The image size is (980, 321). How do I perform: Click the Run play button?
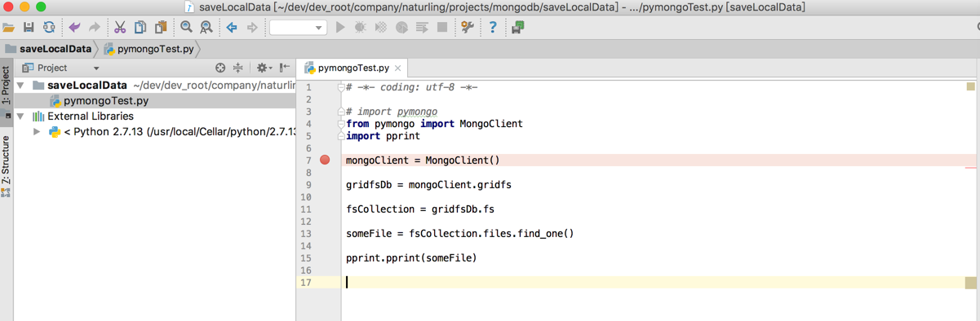(341, 28)
